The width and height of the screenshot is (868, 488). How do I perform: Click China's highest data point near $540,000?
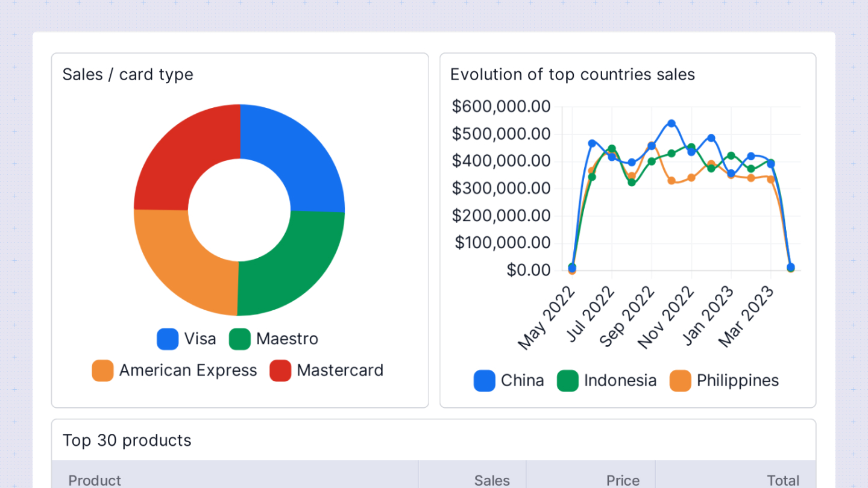tap(671, 124)
